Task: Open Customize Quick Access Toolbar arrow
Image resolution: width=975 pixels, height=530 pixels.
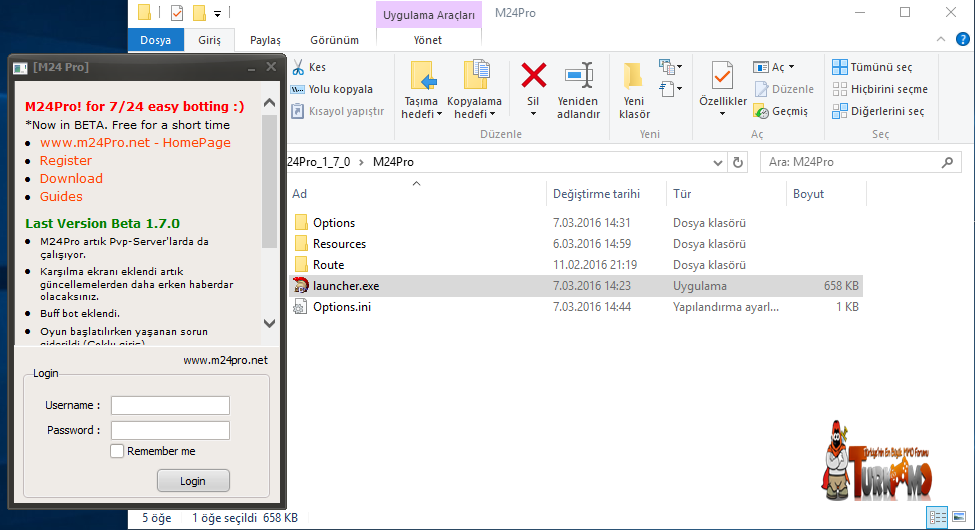Action: click(x=218, y=13)
